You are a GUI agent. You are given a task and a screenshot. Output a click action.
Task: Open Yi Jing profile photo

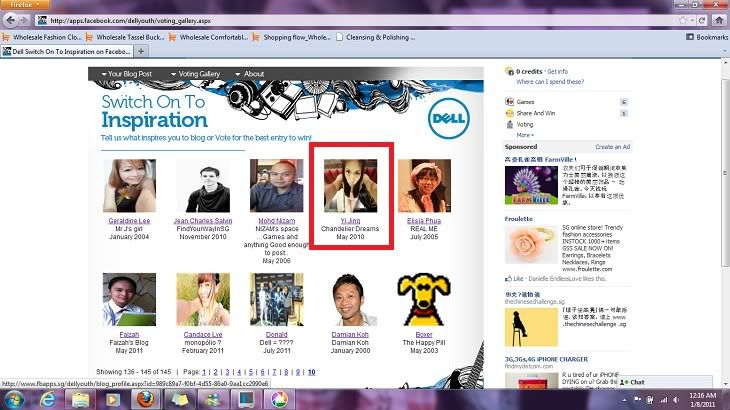(351, 186)
